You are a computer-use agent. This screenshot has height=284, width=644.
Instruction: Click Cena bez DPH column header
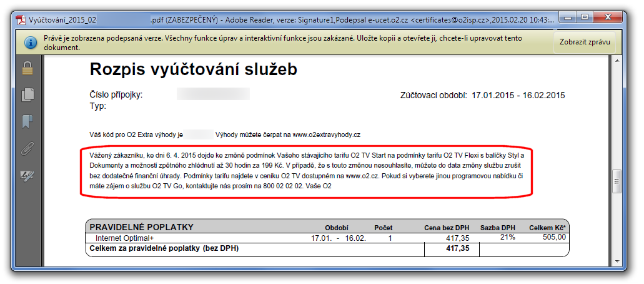447,228
